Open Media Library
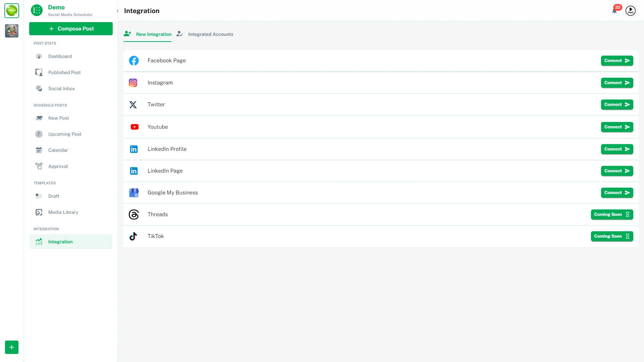The height and width of the screenshot is (362, 644). pos(71,212)
